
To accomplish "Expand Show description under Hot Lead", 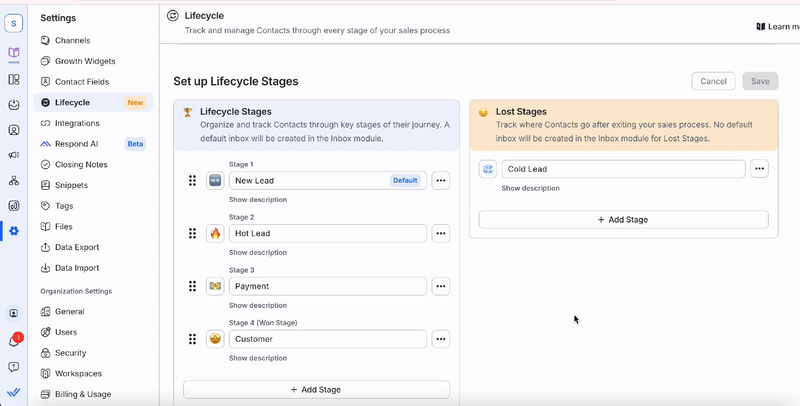I will point(258,252).
